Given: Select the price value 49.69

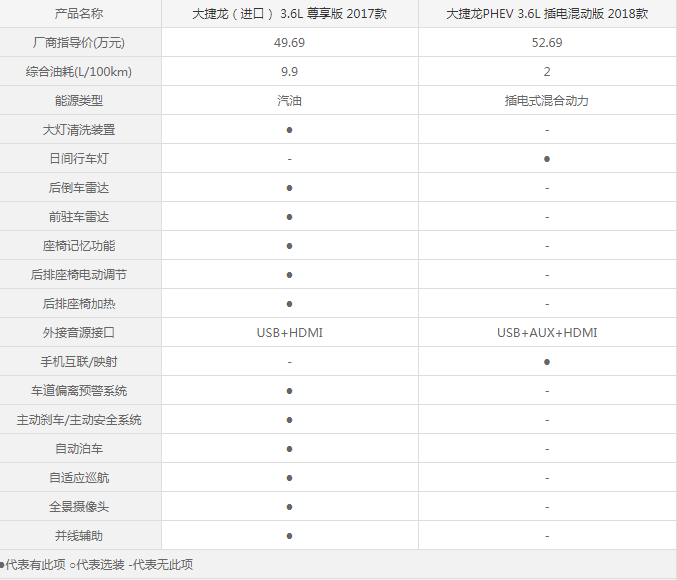Looking at the screenshot, I should 289,43.
